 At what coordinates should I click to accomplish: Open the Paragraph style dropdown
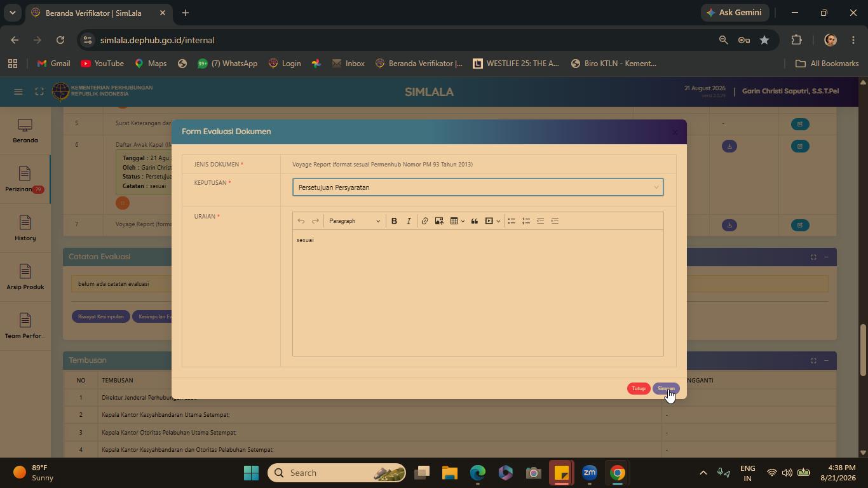click(x=355, y=221)
